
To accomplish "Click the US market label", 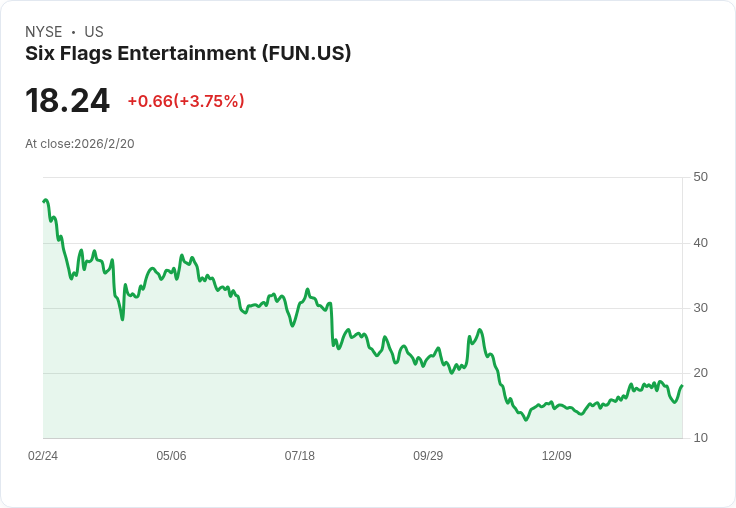I will coord(94,32).
